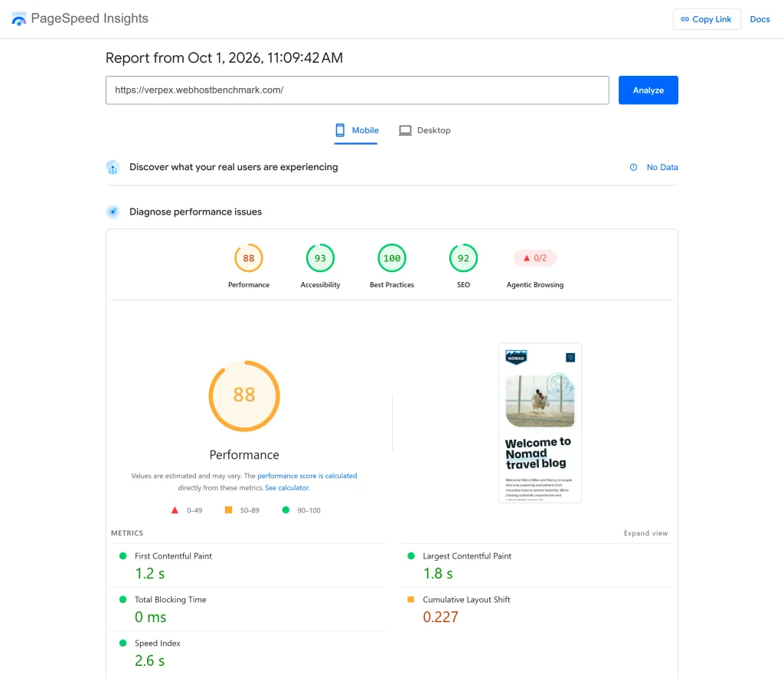This screenshot has width=784, height=678.
Task: Click the 0–49 legend entry
Action: coord(187,510)
